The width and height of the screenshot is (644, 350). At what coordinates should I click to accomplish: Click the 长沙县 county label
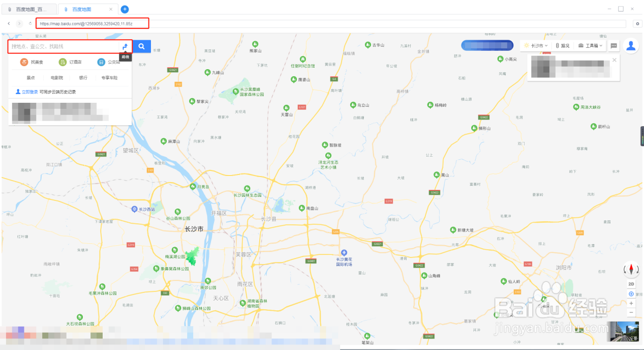268,219
